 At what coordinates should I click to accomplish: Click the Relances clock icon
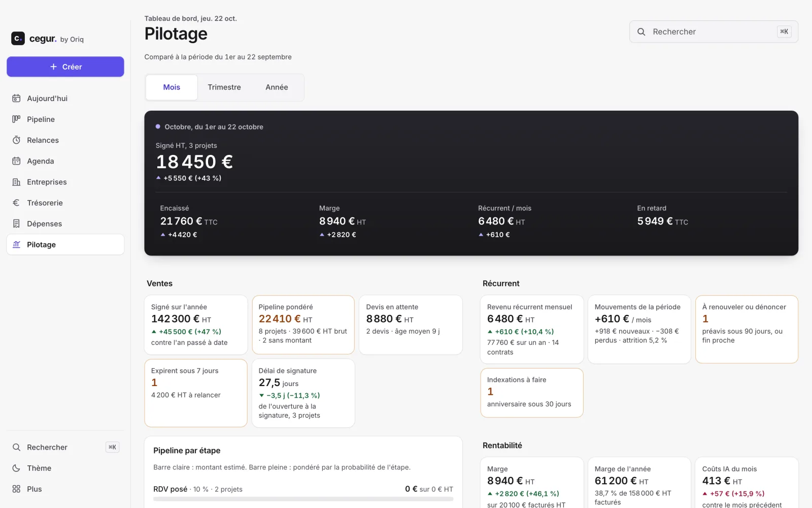(16, 140)
